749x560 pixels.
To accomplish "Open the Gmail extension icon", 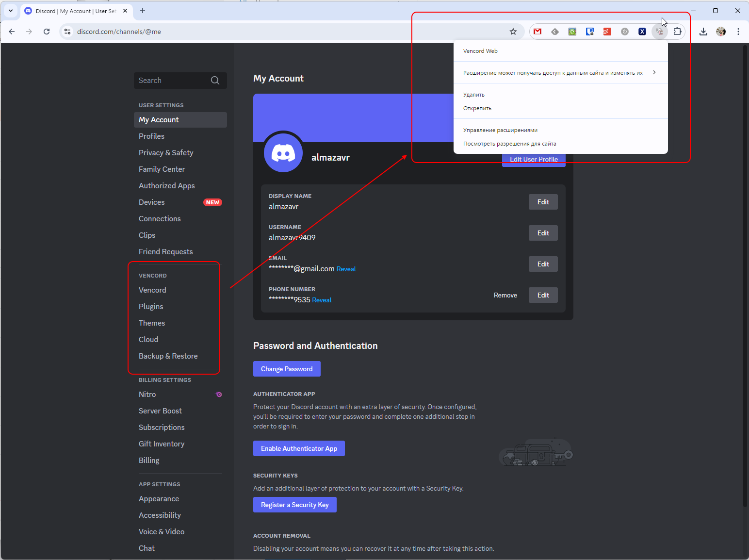I will click(537, 32).
